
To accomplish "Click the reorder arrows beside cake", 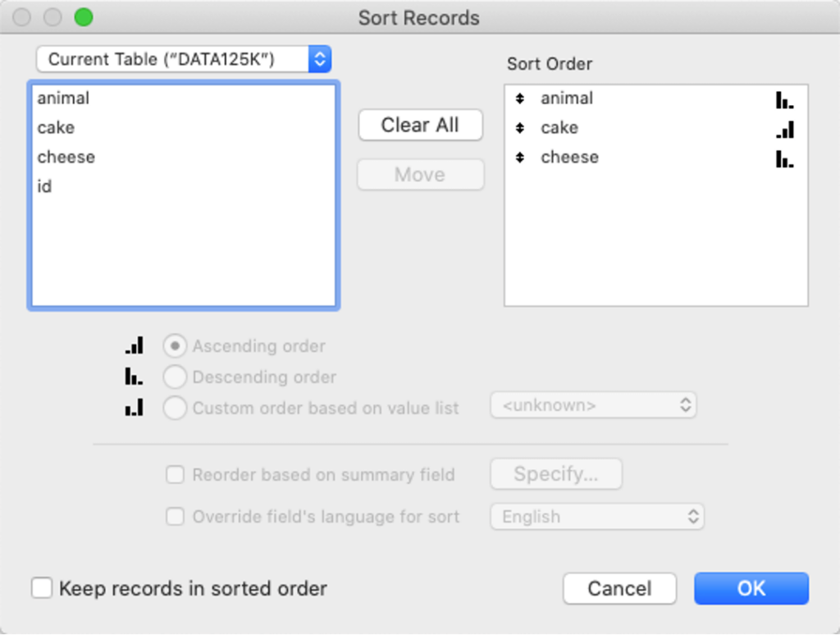I will [x=522, y=128].
